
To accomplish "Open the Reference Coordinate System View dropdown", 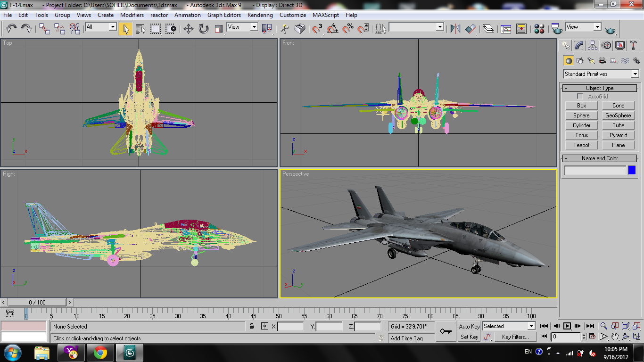I will click(242, 27).
